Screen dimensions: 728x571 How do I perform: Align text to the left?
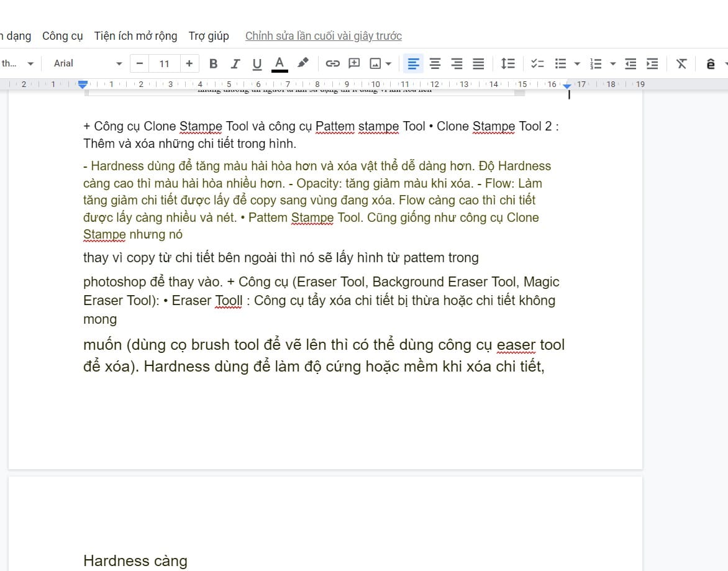click(412, 63)
